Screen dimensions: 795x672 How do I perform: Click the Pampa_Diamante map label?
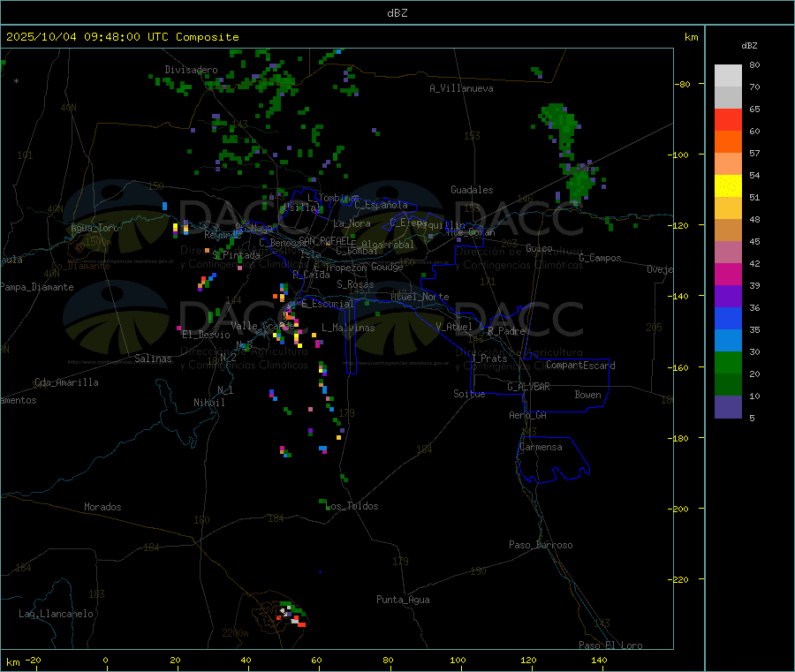[x=36, y=287]
